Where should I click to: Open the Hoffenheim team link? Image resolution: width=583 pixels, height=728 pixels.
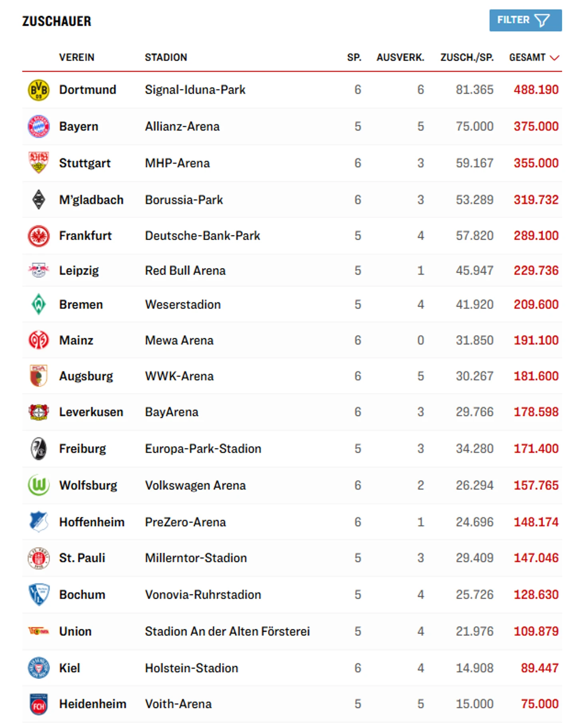pyautogui.click(x=92, y=522)
